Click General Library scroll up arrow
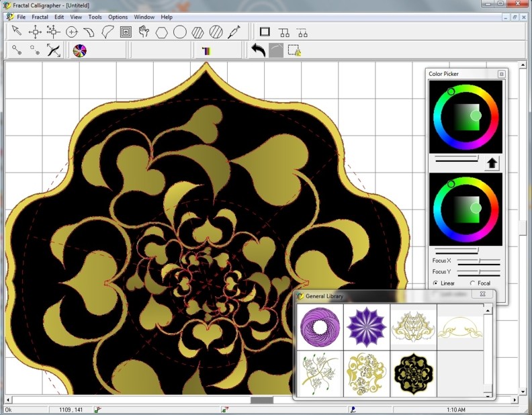This screenshot has height=415, width=532. pyautogui.click(x=488, y=310)
